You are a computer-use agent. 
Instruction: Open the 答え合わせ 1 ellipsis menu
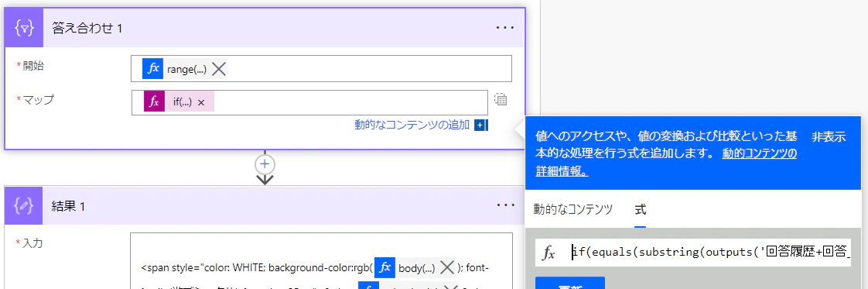coord(505,29)
